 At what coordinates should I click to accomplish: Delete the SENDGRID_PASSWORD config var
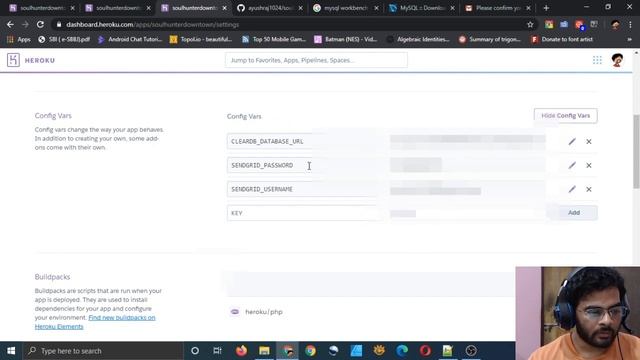[589, 165]
